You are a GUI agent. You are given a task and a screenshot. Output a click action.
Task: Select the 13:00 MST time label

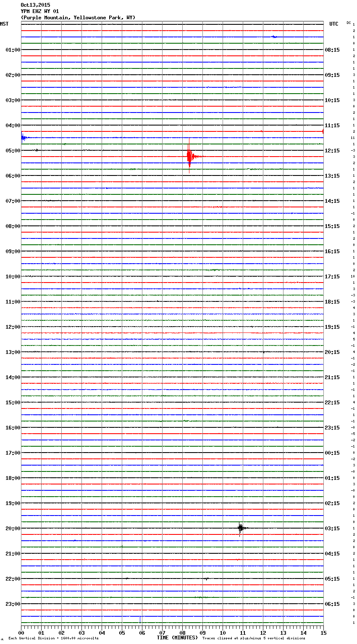[x=13, y=352]
